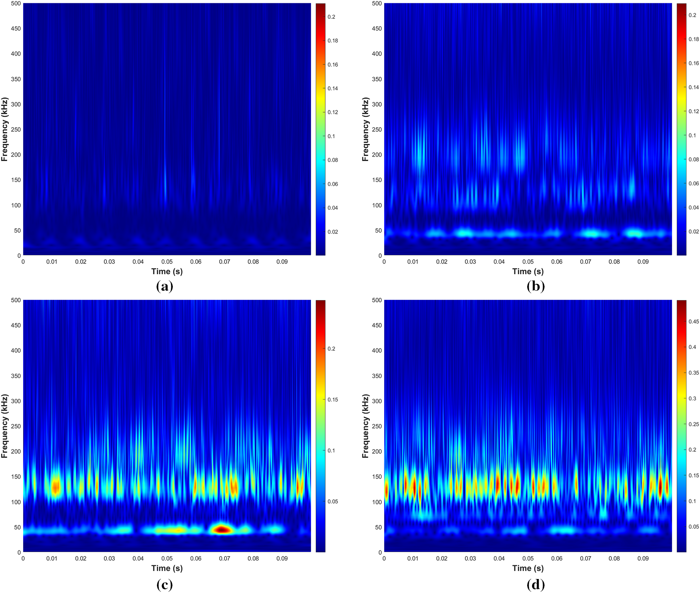Select the (d) subplot caption label
This screenshot has width=700, height=593.
(536, 585)
